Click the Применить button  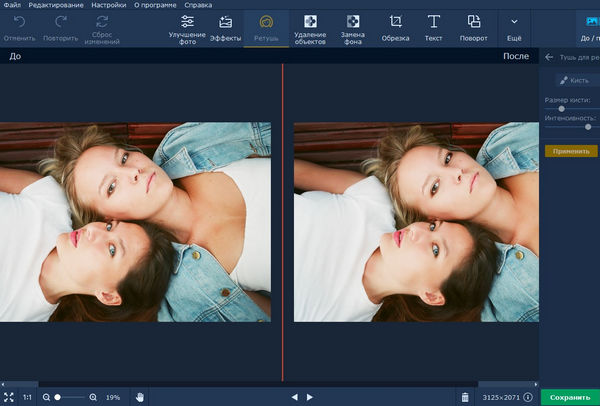click(x=570, y=150)
